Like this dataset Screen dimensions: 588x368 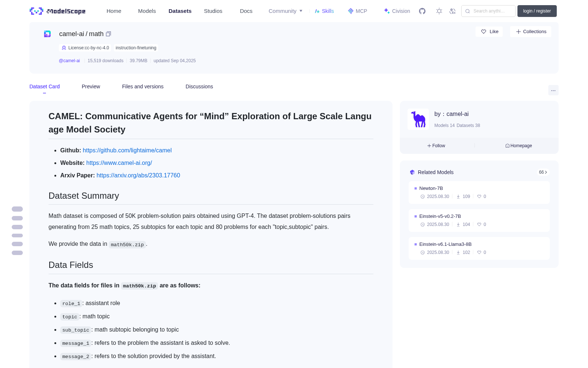click(x=489, y=32)
